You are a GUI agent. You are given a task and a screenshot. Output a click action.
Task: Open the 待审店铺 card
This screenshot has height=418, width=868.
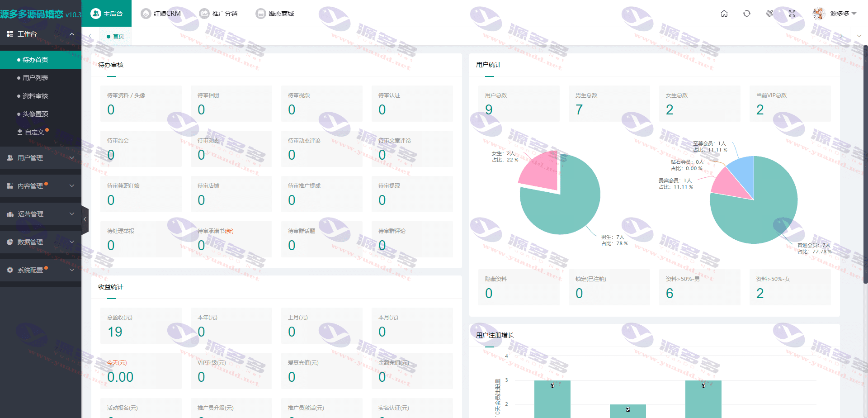(231, 194)
